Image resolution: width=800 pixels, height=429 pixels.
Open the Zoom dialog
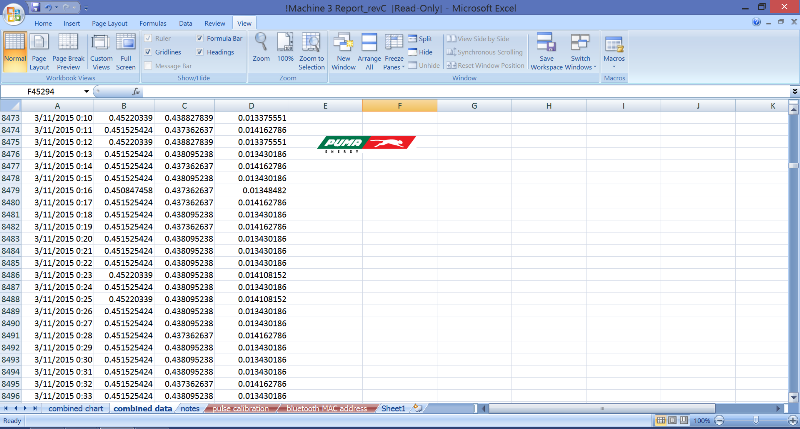[x=261, y=48]
